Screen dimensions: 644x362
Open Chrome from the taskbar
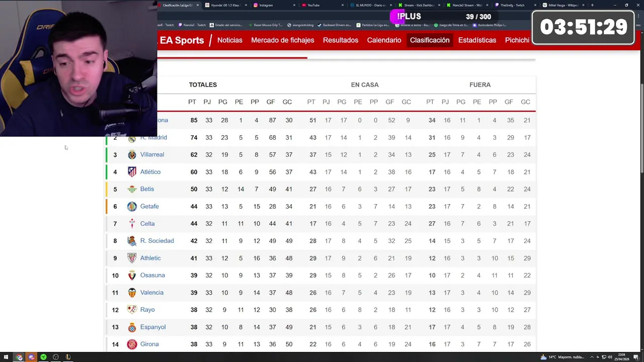tap(19, 357)
